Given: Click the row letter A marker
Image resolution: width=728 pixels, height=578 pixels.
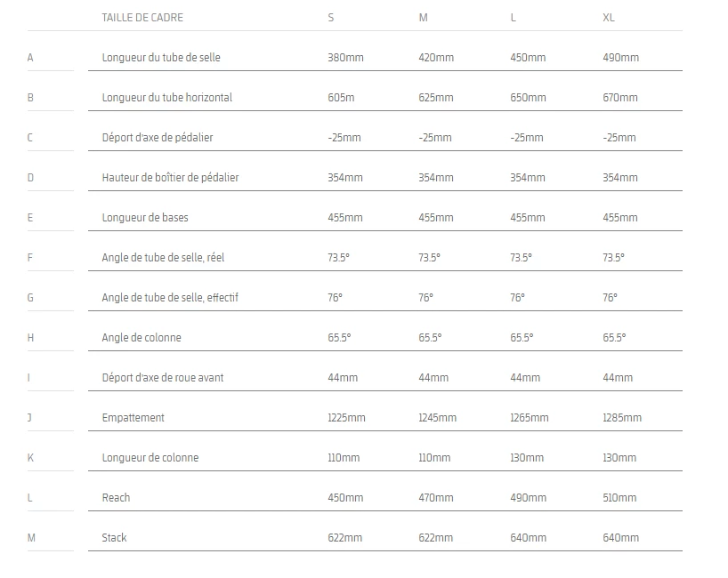Looking at the screenshot, I should click(30, 58).
